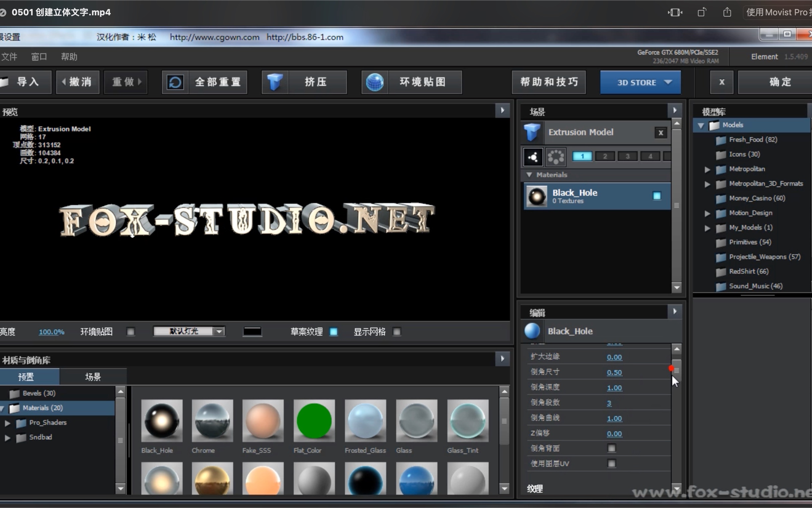
Task: Select the 挤压 extrude tool icon
Action: tap(274, 82)
